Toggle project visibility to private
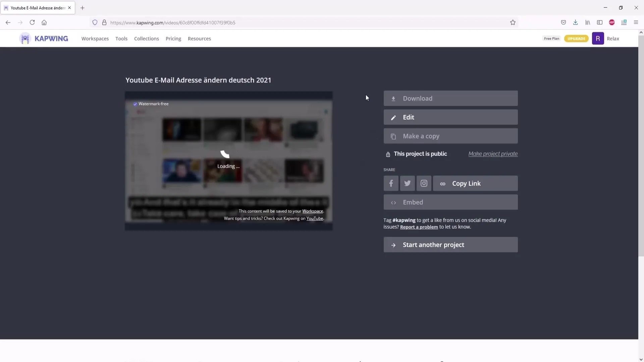This screenshot has width=644, height=362. point(493,154)
